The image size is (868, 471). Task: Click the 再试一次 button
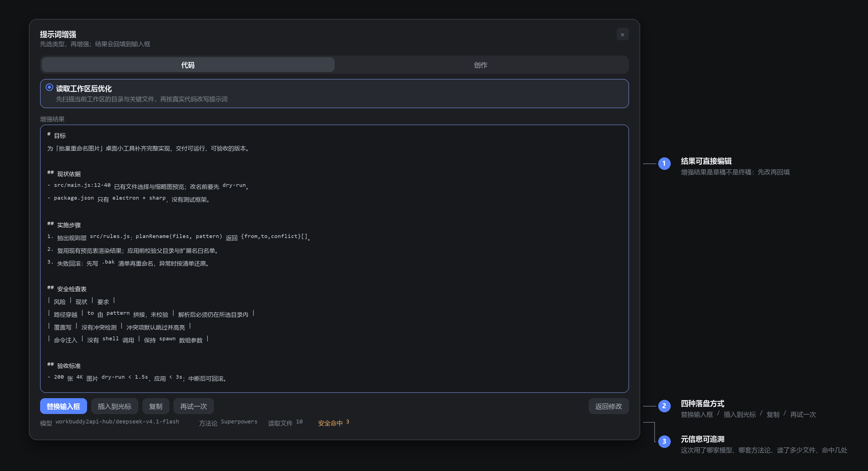[x=193, y=406]
